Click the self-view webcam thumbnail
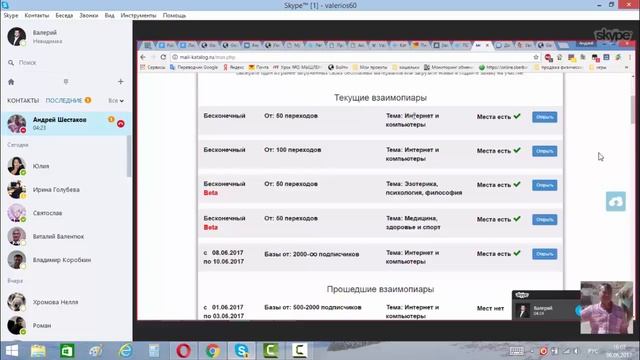The width and height of the screenshot is (640, 360). pyautogui.click(x=607, y=307)
